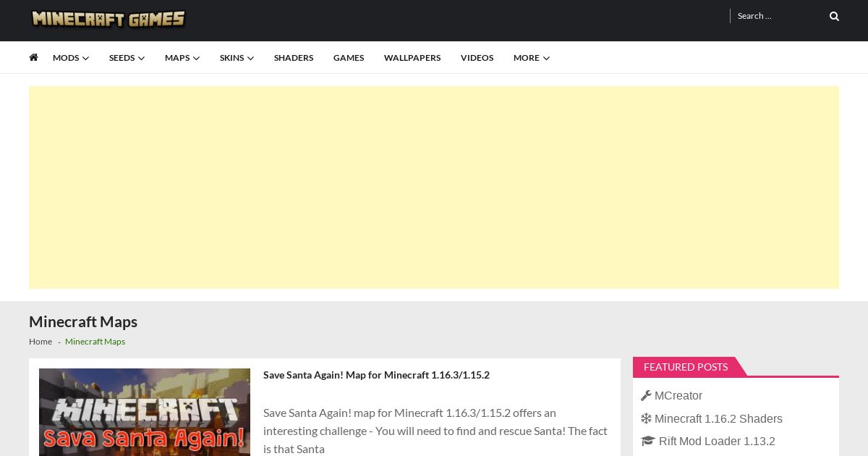868x456 pixels.
Task: Open the MCreator featured post
Action: 678,395
